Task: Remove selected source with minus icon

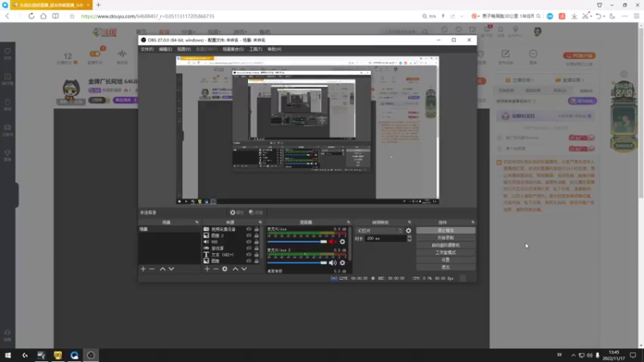Action: [x=216, y=269]
